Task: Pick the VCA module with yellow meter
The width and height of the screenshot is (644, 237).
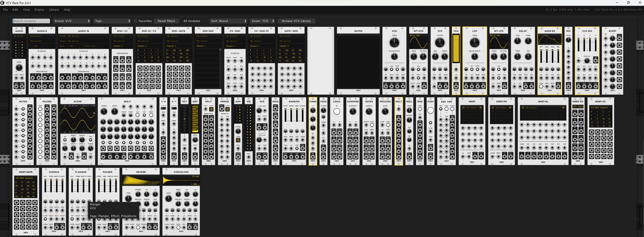Action: (456, 61)
